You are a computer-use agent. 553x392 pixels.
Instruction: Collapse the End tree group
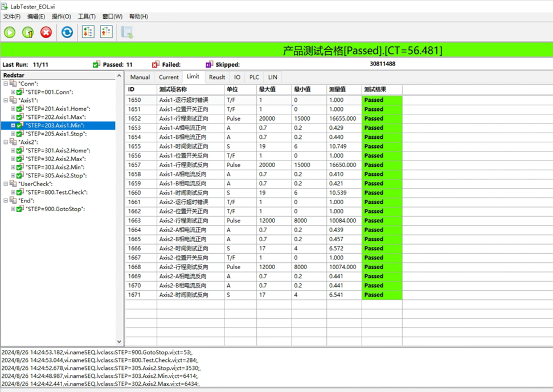click(x=6, y=200)
